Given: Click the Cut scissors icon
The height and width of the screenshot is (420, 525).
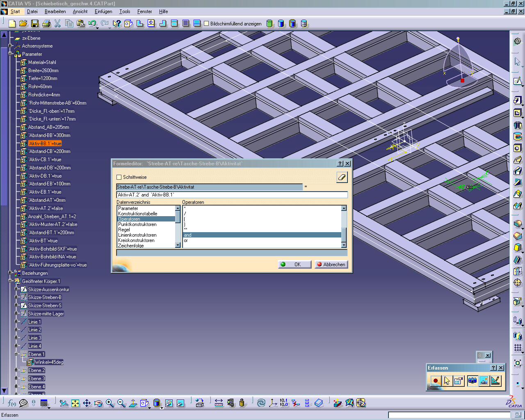Looking at the screenshot, I should (x=58, y=24).
